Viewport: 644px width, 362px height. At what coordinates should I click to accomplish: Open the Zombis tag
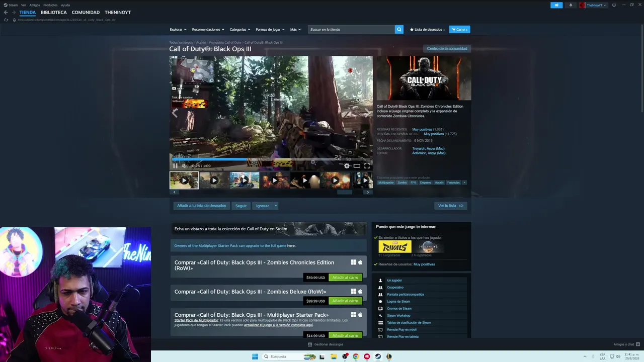click(x=402, y=183)
